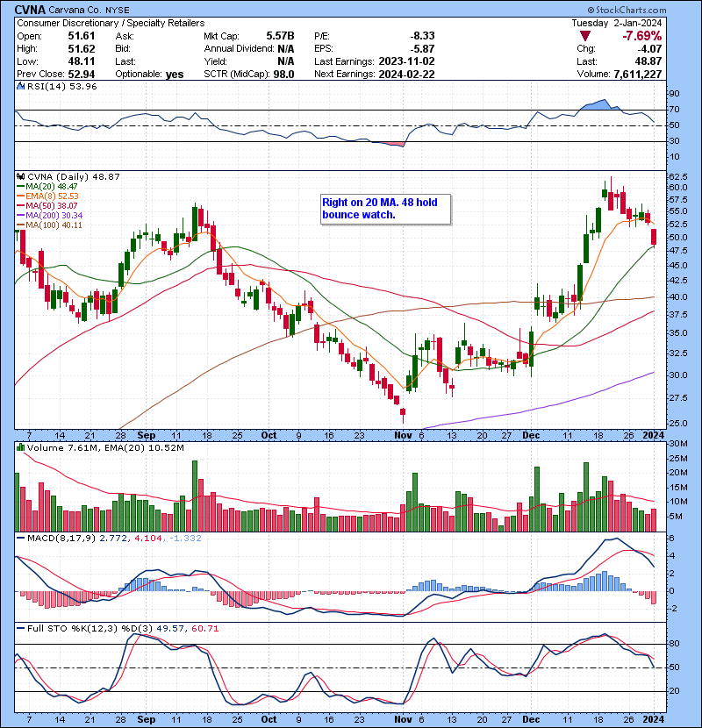702x728 pixels.
Task: Click the High value 51.62
Action: [82, 49]
